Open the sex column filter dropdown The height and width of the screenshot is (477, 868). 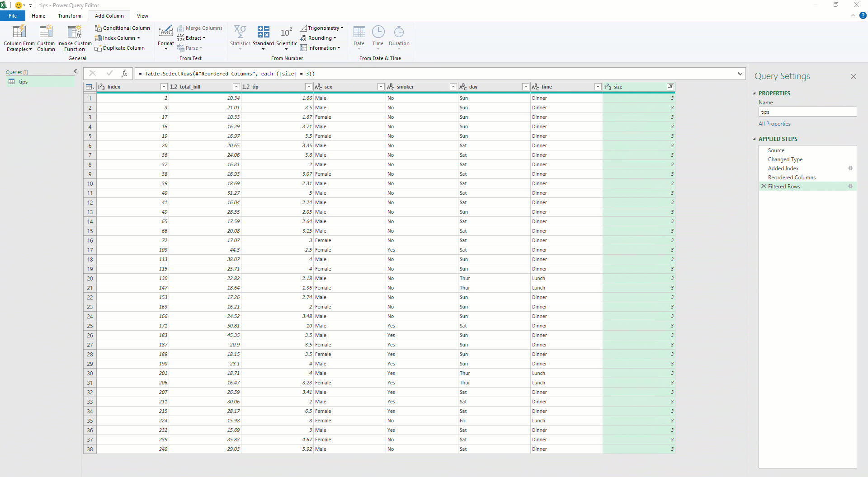[381, 87]
